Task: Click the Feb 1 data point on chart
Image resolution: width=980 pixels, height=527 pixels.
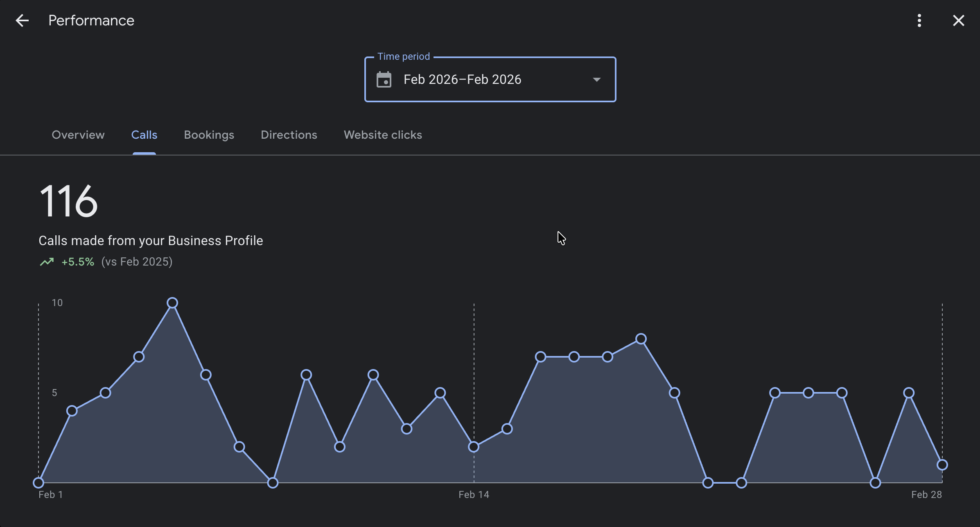Action: pyautogui.click(x=38, y=483)
